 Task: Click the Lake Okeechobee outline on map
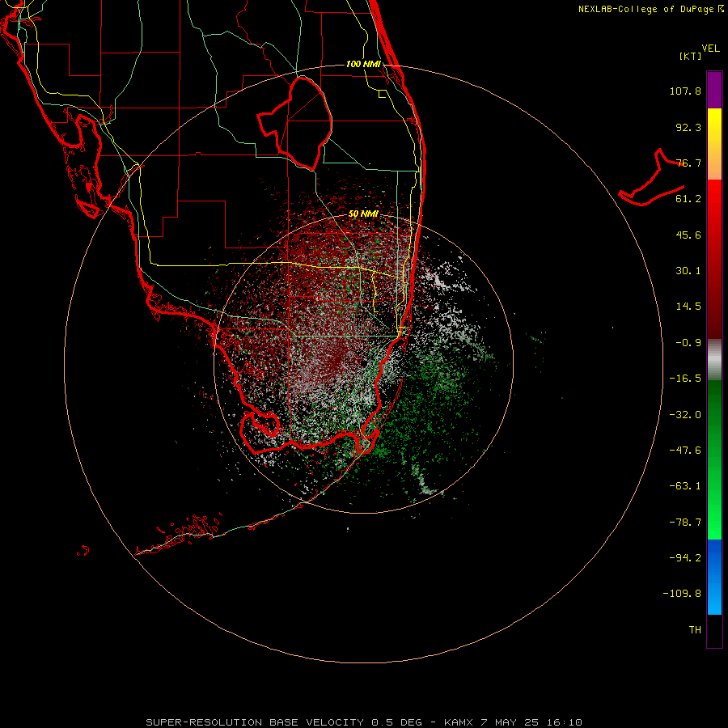click(295, 123)
